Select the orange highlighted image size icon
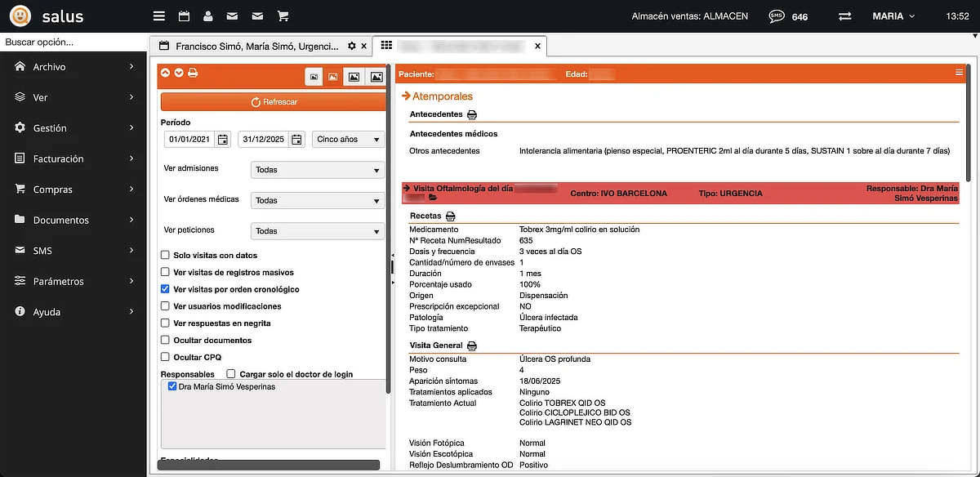Viewport: 980px width, 477px height. tap(333, 76)
